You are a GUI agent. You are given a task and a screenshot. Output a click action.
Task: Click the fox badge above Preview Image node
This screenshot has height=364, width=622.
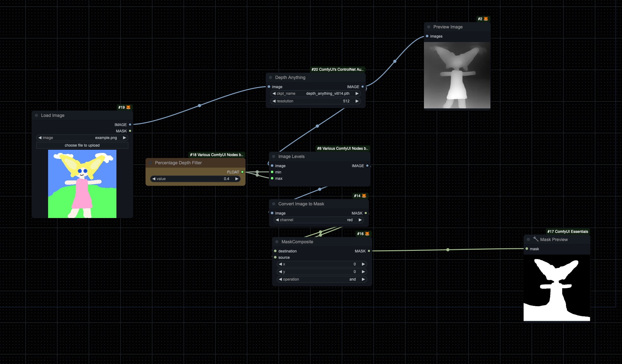(486, 19)
